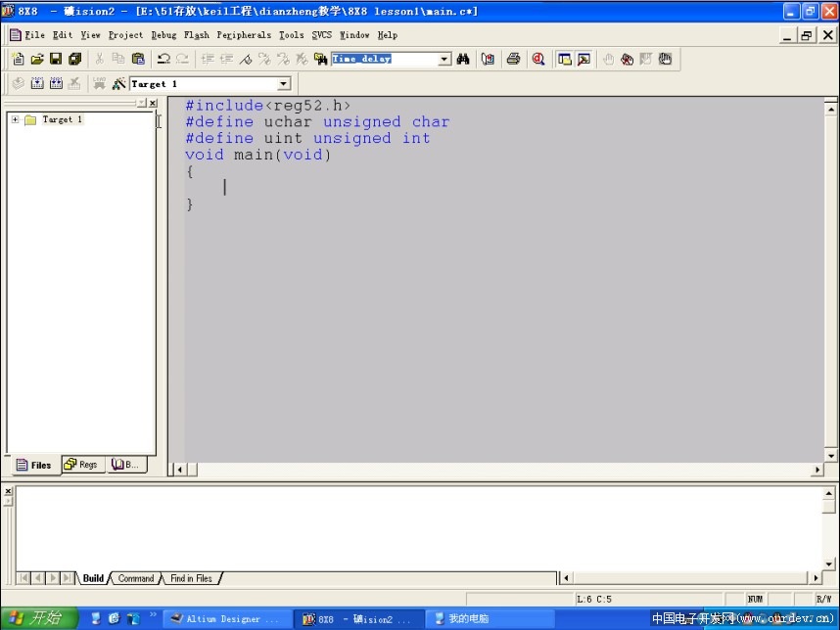840x630 pixels.
Task: Close the project workspace panel
Action: (153, 103)
